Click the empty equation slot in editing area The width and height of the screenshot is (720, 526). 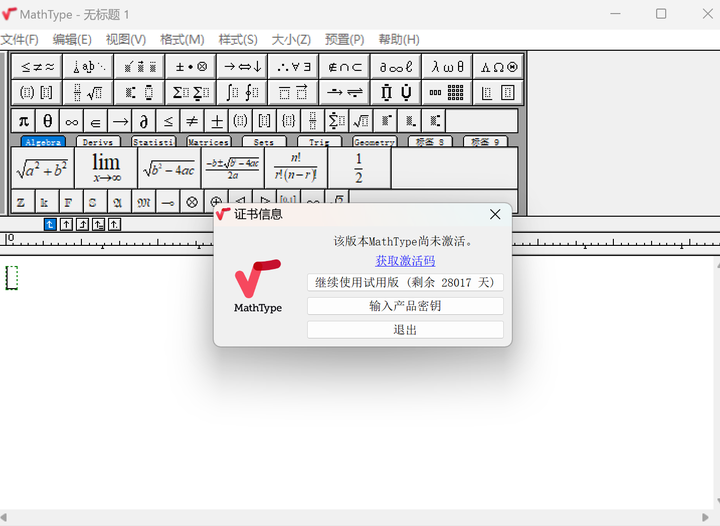(11, 278)
